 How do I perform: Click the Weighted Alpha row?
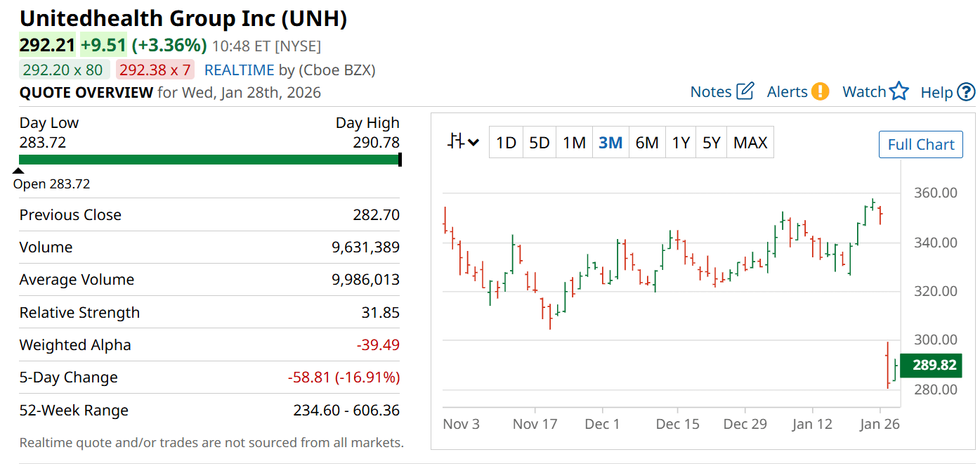(x=209, y=345)
